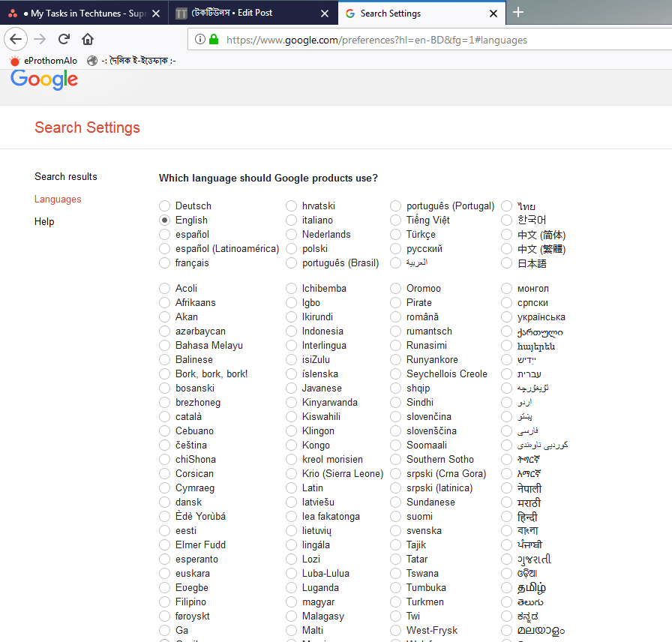Viewport: 672px width, 642px height.
Task: Choose español (Latinoamérica) option
Action: point(164,248)
